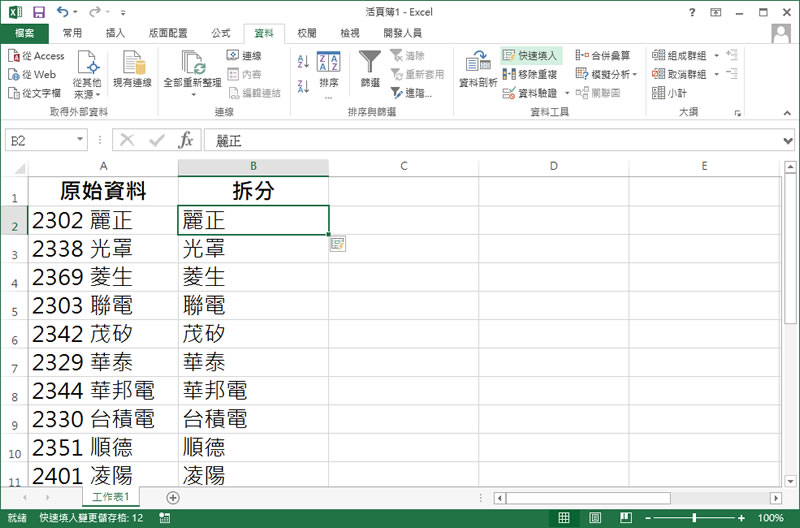
Task: Click the 快速填入 (Flash Fill) button
Action: (x=531, y=56)
